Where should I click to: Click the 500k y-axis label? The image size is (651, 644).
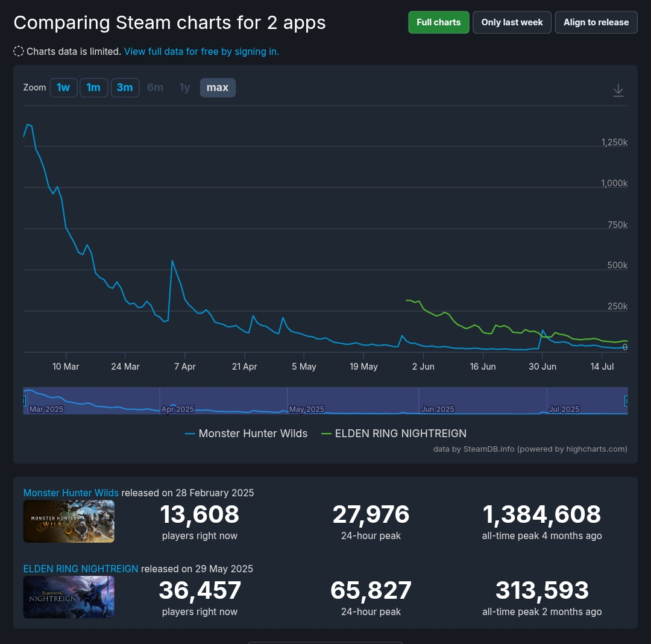pyautogui.click(x=617, y=265)
